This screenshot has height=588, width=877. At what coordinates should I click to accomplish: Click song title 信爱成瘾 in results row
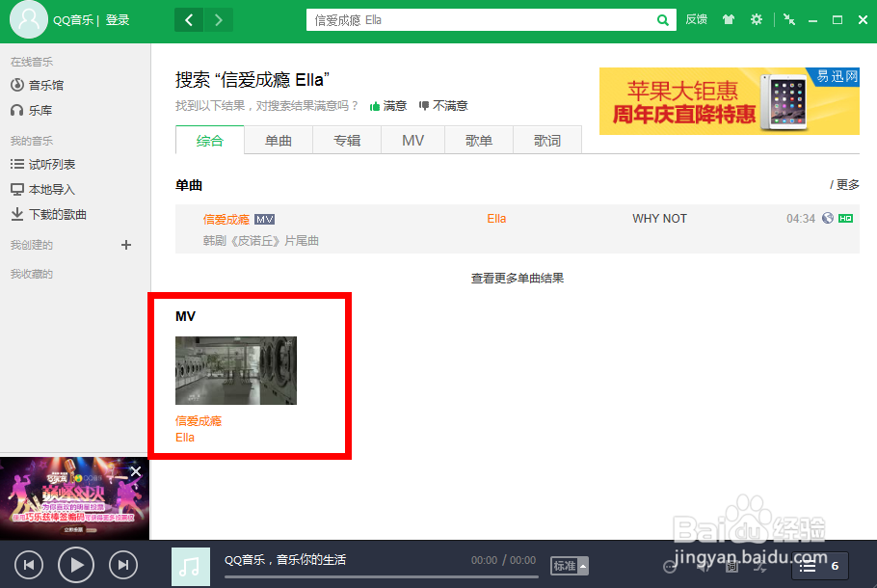[226, 220]
